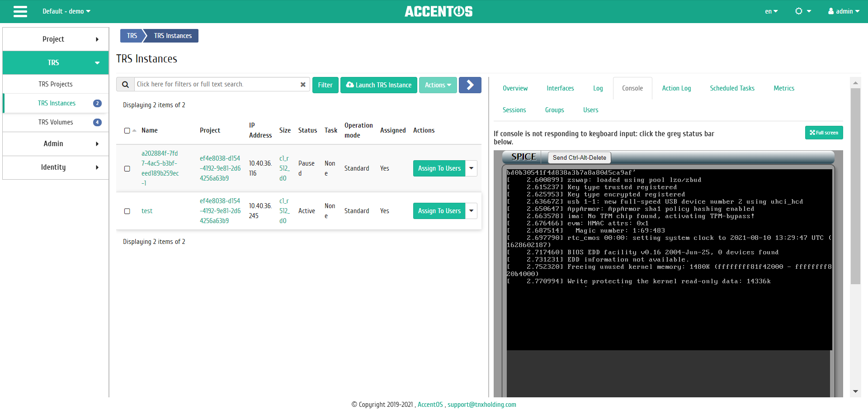Click the AccentOS logo
This screenshot has width=868, height=410.
click(439, 11)
